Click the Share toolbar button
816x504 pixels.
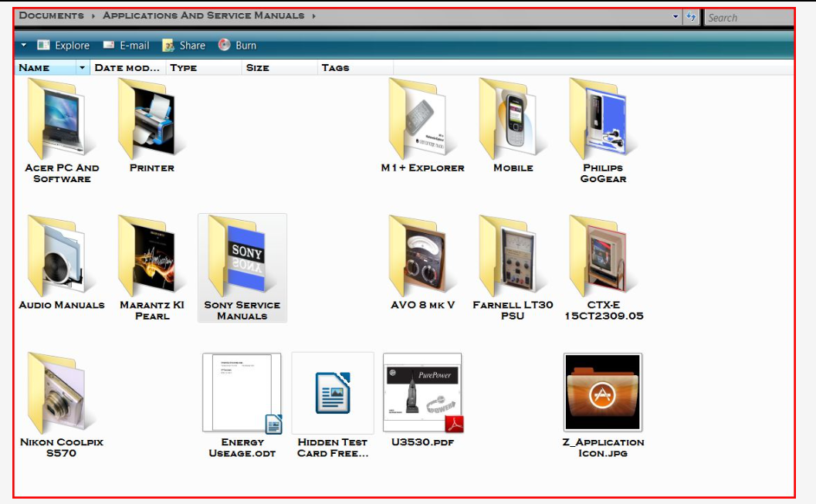point(184,46)
